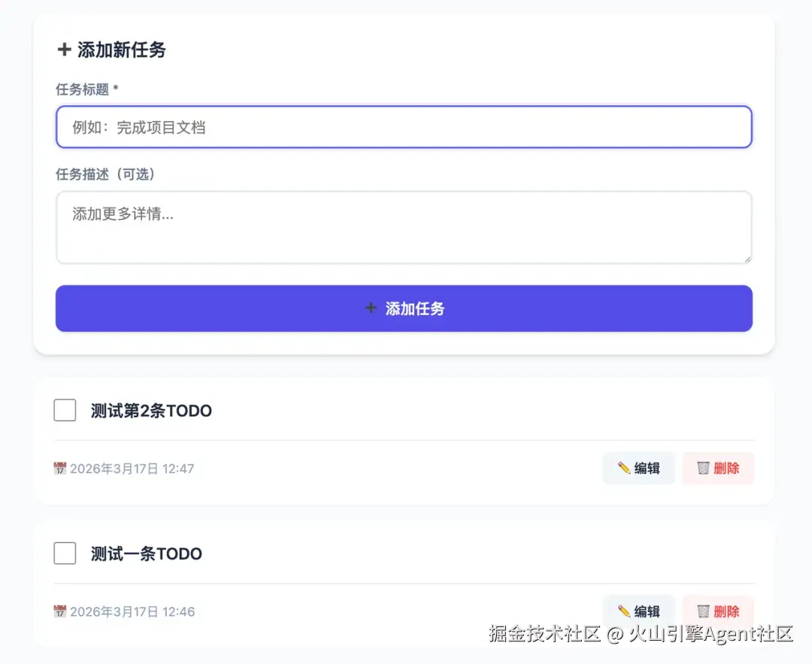Click the 任务描述（可选）field label
Image resolution: width=812 pixels, height=664 pixels.
[x=105, y=174]
